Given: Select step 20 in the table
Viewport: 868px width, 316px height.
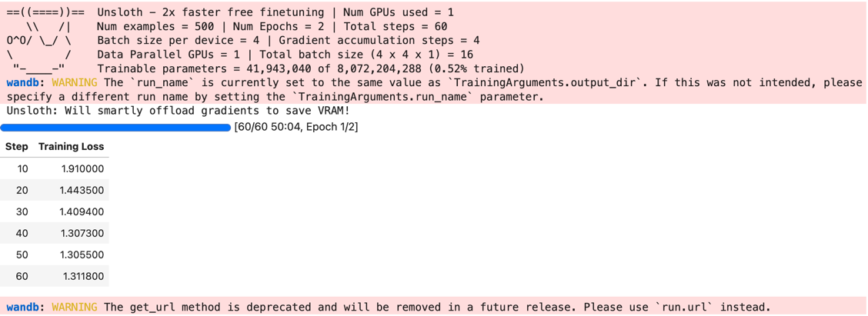Looking at the screenshot, I should pos(22,191).
